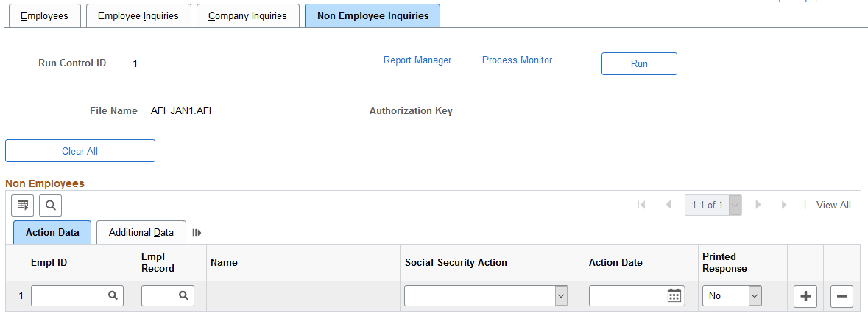868x316 pixels.
Task: Add a new row with plus button
Action: pyautogui.click(x=805, y=296)
